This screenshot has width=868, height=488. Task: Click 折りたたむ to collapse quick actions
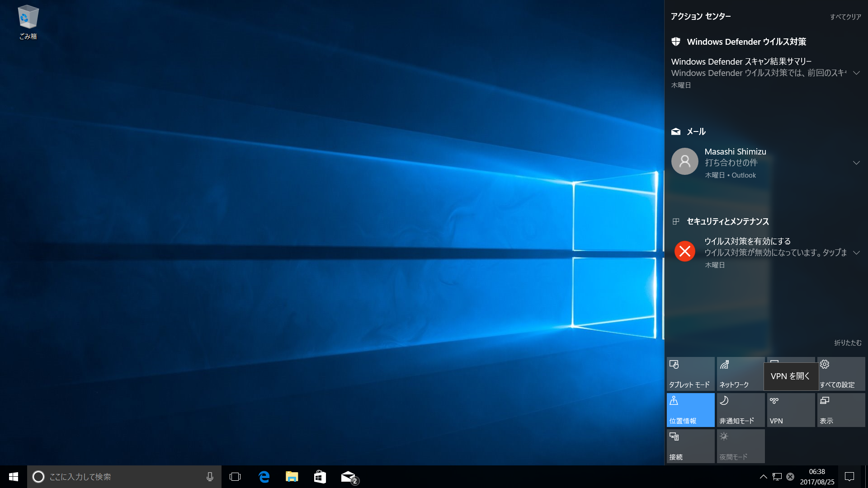(848, 343)
